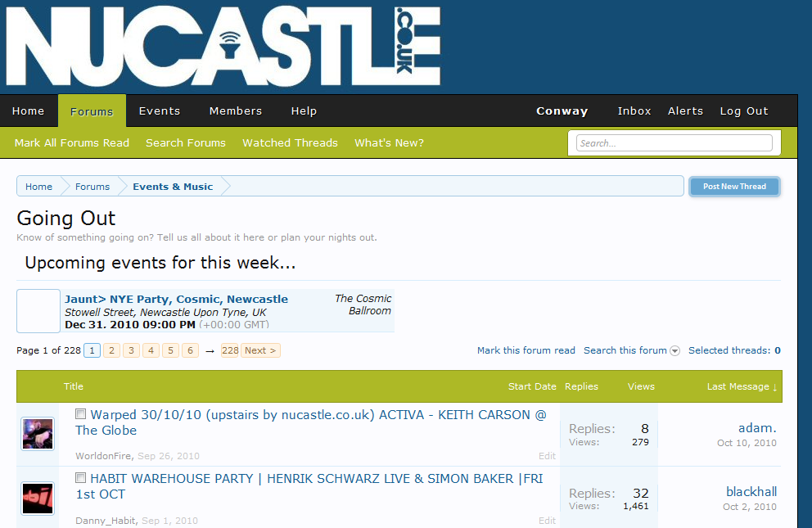Open WorldonFire's avatar thumbnail
The image size is (812, 528).
click(x=38, y=434)
